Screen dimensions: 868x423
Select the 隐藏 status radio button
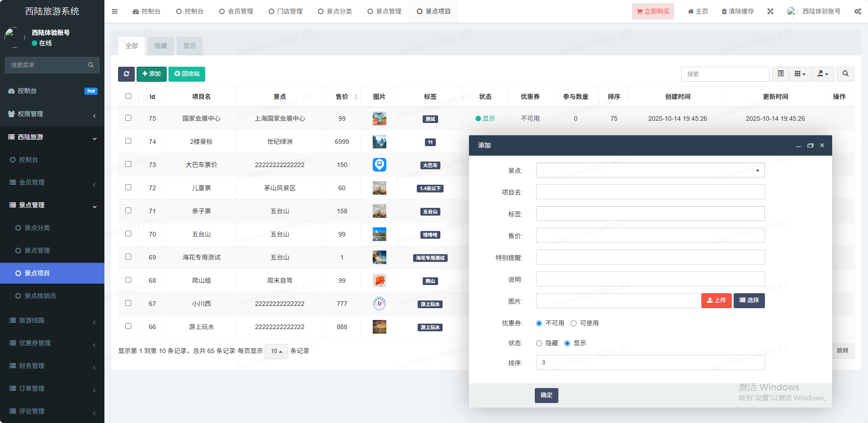[x=539, y=343]
